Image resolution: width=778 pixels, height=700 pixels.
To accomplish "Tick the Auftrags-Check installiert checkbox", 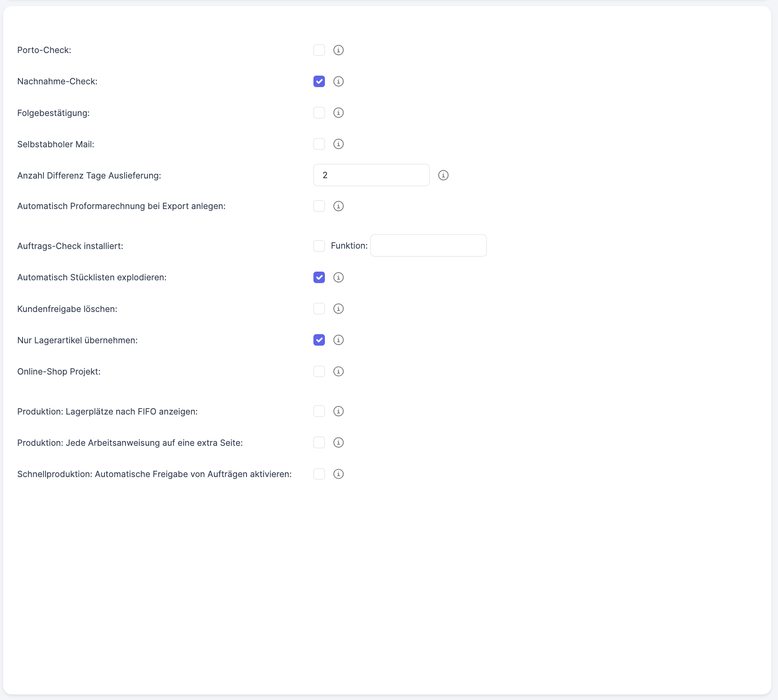I will [x=319, y=246].
